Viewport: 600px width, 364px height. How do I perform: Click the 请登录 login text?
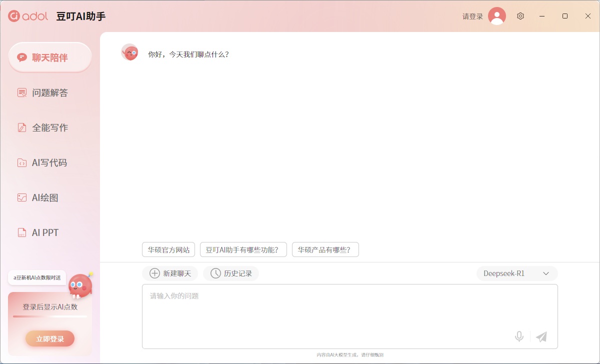472,16
